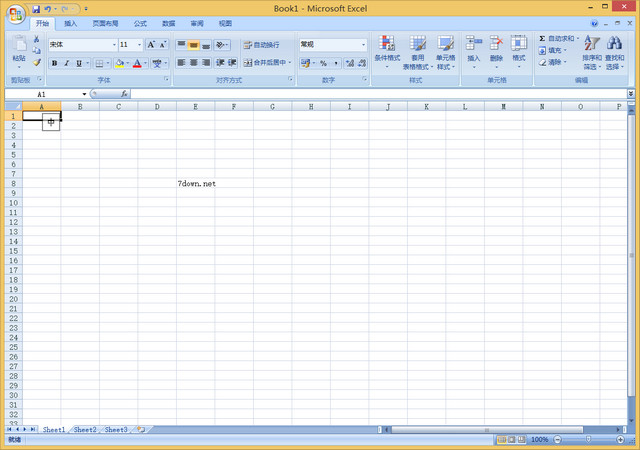Click the AutoSum (自动求和) button
This screenshot has height=450, width=640.
point(558,38)
